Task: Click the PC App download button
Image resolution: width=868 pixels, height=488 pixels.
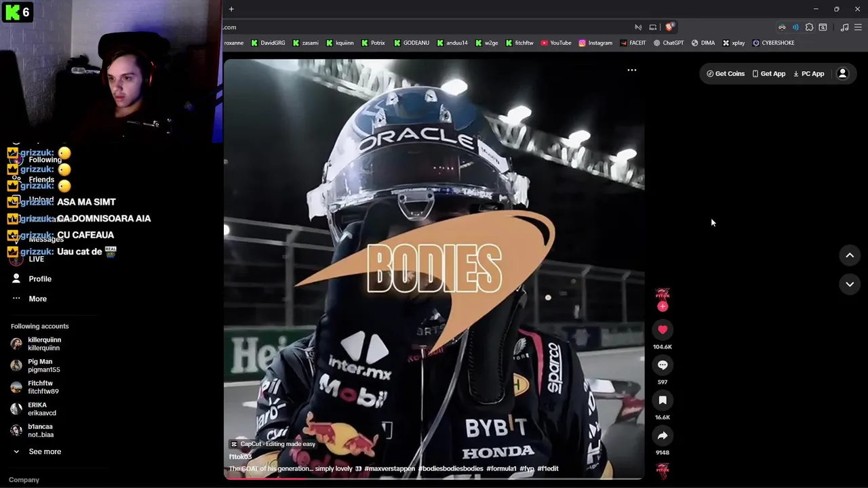Action: click(809, 73)
